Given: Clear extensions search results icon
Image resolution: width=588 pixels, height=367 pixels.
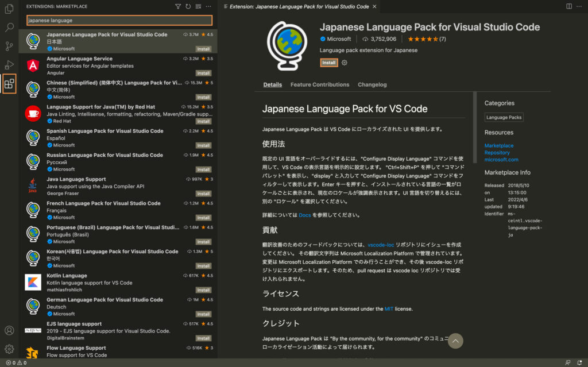Looking at the screenshot, I should tap(198, 6).
